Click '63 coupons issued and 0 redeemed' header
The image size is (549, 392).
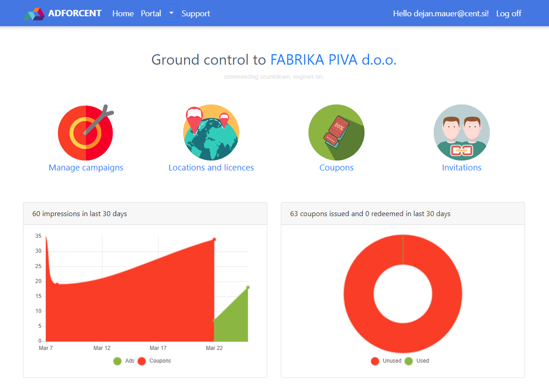[x=370, y=214]
